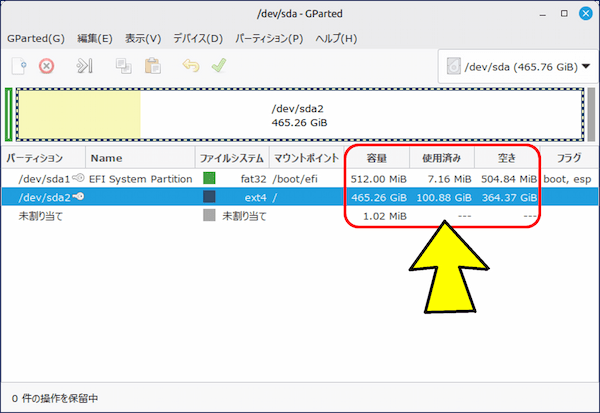Click the /dev/sda2 block in disk map
Image resolution: width=600 pixels, height=413 pixels.
click(x=300, y=115)
